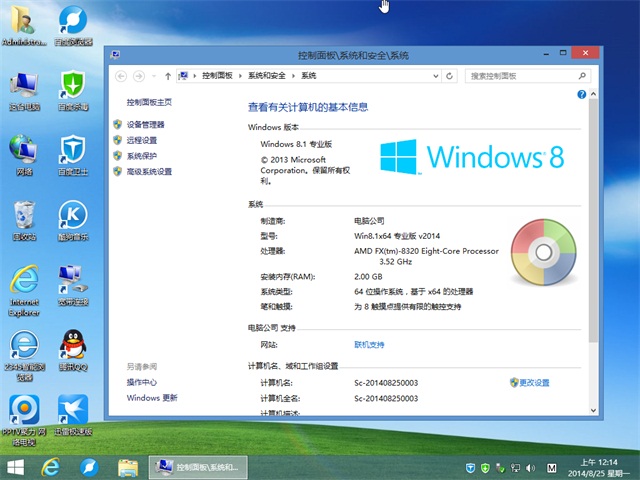Open the Administrator folder desktop icon
The height and width of the screenshot is (480, 640).
pyautogui.click(x=24, y=22)
